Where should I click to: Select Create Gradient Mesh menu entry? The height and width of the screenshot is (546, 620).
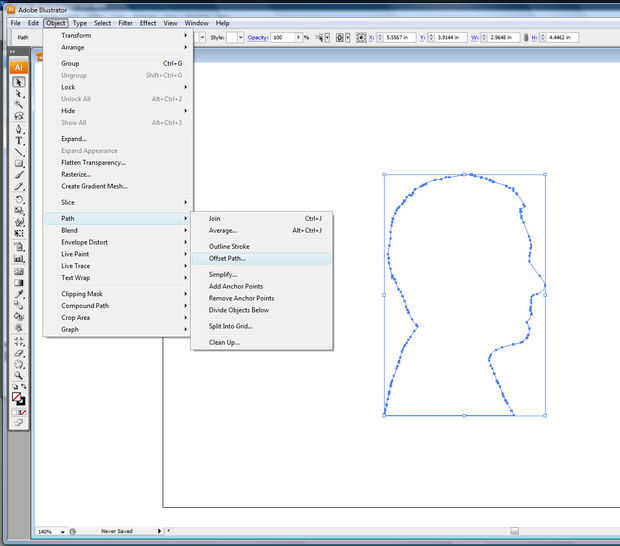(94, 186)
